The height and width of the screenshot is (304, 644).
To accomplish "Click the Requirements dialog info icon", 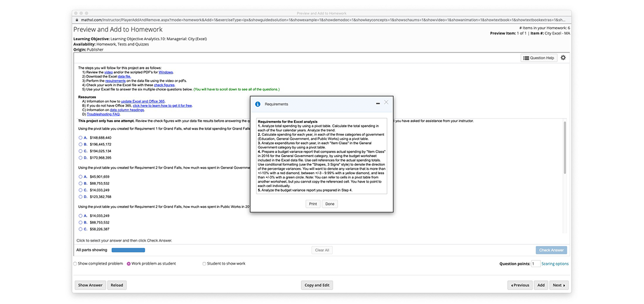I will coord(258,104).
